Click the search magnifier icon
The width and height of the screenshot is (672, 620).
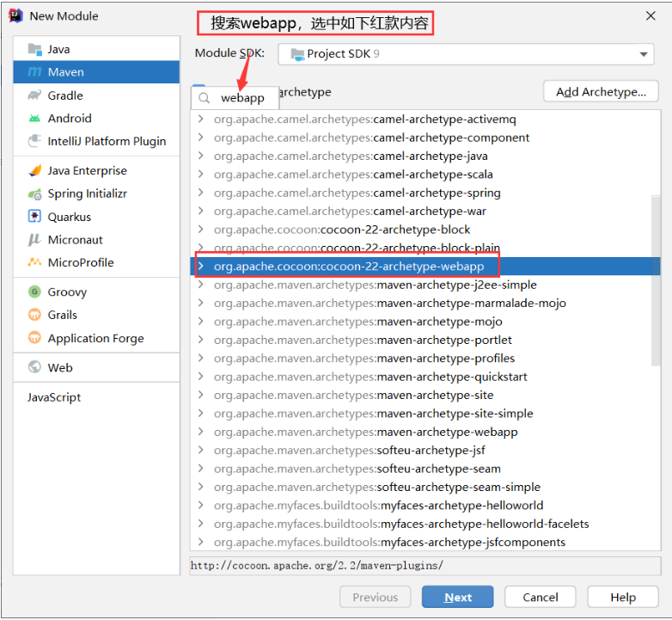point(205,98)
